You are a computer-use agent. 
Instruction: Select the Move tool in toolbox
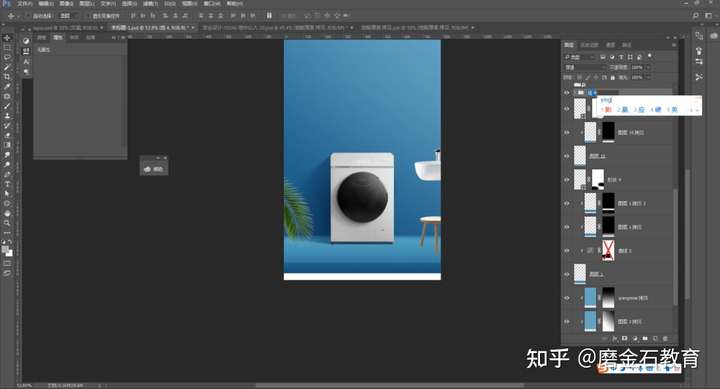7,38
